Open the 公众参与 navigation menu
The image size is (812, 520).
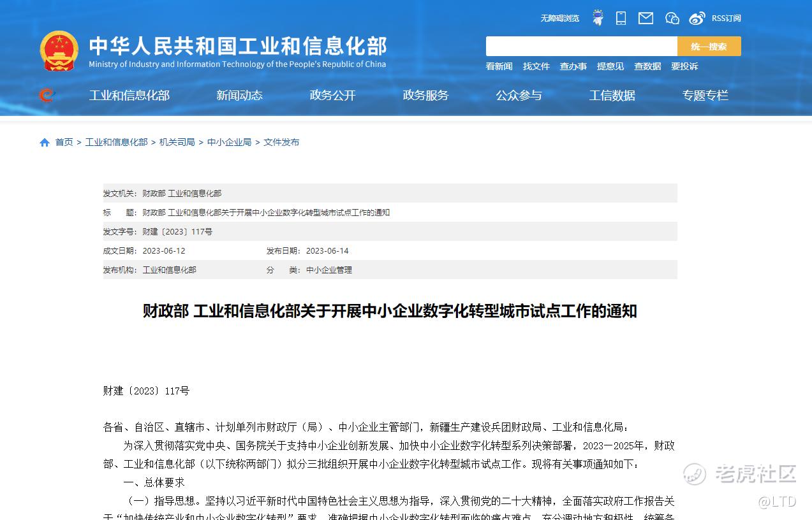coord(519,96)
